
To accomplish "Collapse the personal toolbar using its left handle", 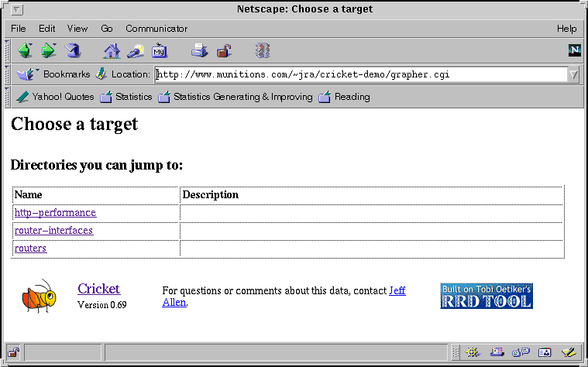I will tap(8, 97).
